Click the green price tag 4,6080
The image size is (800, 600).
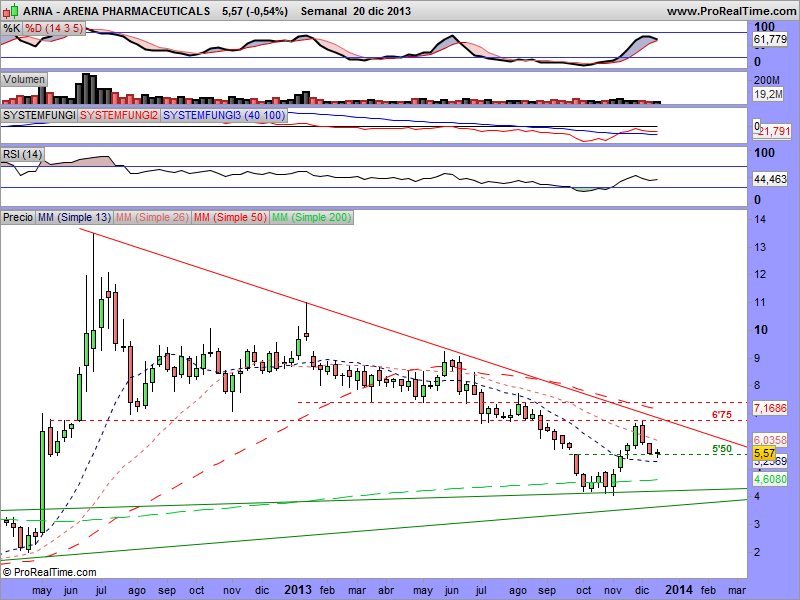[770, 479]
